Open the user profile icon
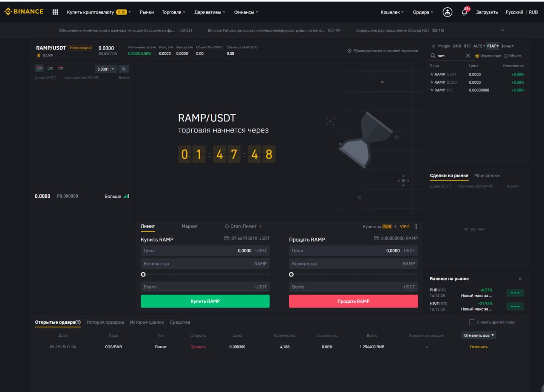Image resolution: width=544 pixels, height=392 pixels. pyautogui.click(x=448, y=12)
